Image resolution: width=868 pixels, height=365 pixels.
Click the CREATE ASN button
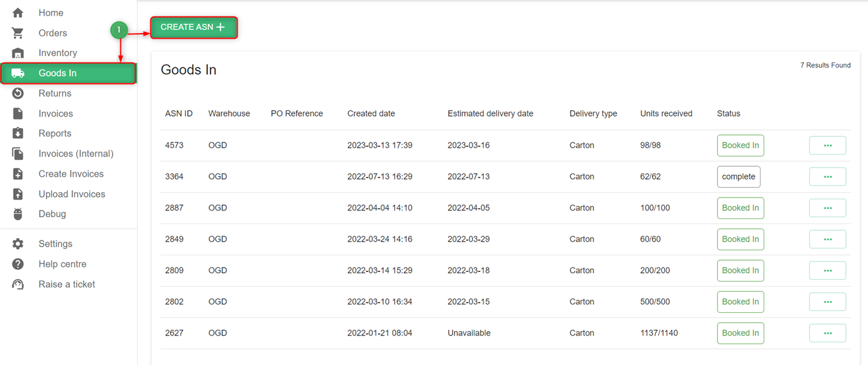tap(193, 27)
